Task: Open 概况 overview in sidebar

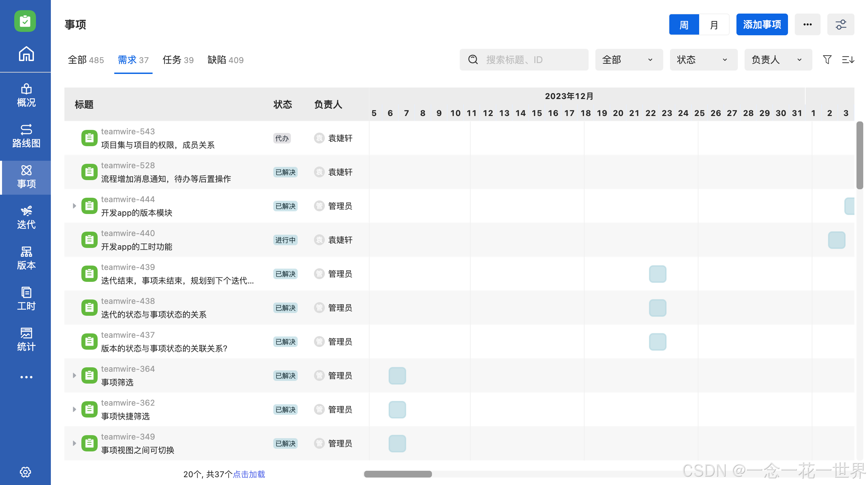Action: click(x=26, y=95)
